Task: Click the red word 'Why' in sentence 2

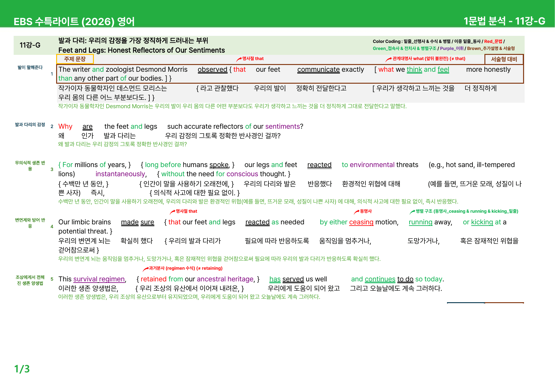Action: [x=65, y=127]
